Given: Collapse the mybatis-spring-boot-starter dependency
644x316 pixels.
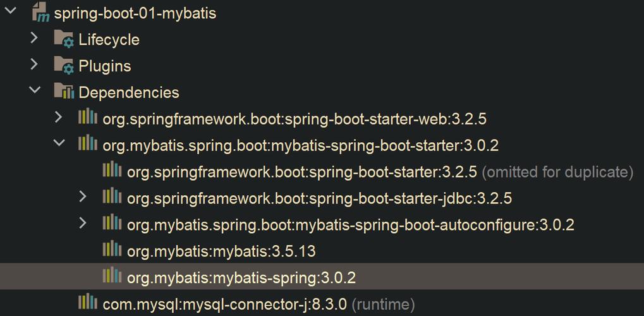Looking at the screenshot, I should click(x=59, y=144).
